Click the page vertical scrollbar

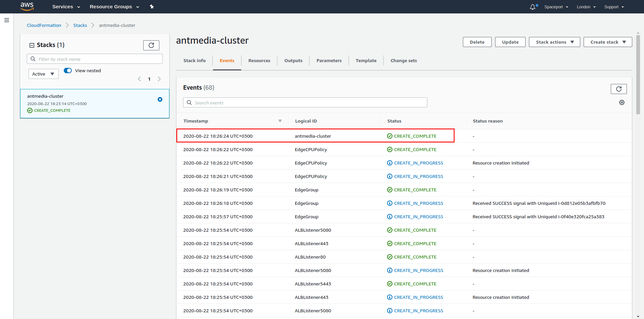(x=638, y=76)
